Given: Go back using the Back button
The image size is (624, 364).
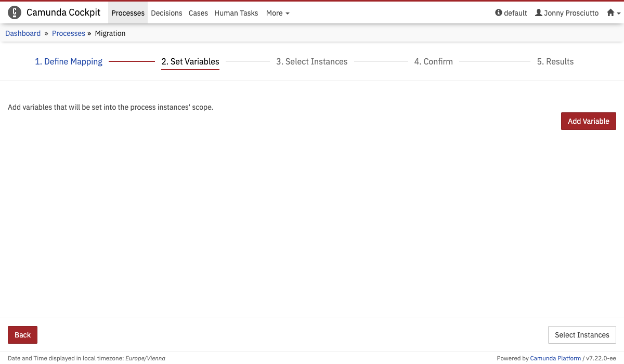Looking at the screenshot, I should click(22, 335).
